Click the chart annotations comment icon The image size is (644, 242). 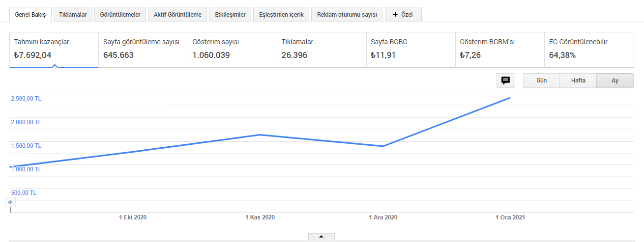click(505, 81)
